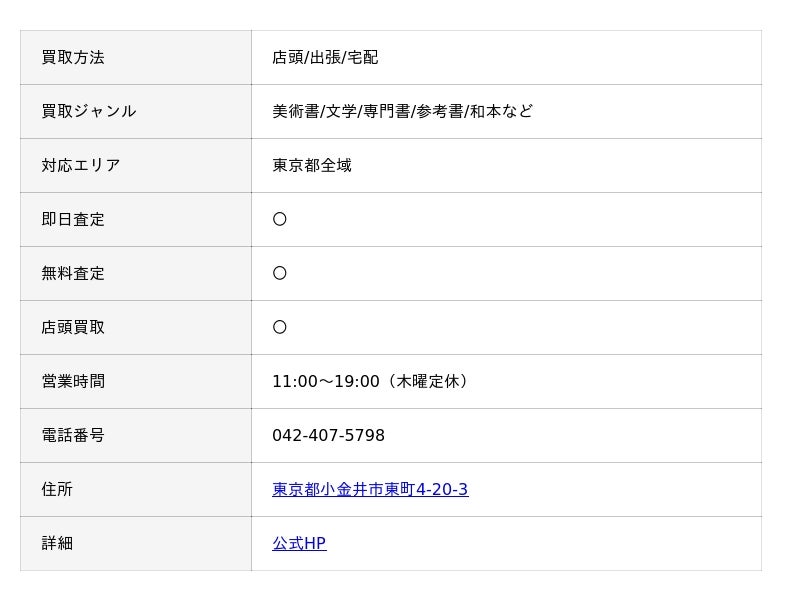Image resolution: width=800 pixels, height=601 pixels.
Task: Click the circle mark in 店頭買取 row
Action: pyautogui.click(x=280, y=327)
